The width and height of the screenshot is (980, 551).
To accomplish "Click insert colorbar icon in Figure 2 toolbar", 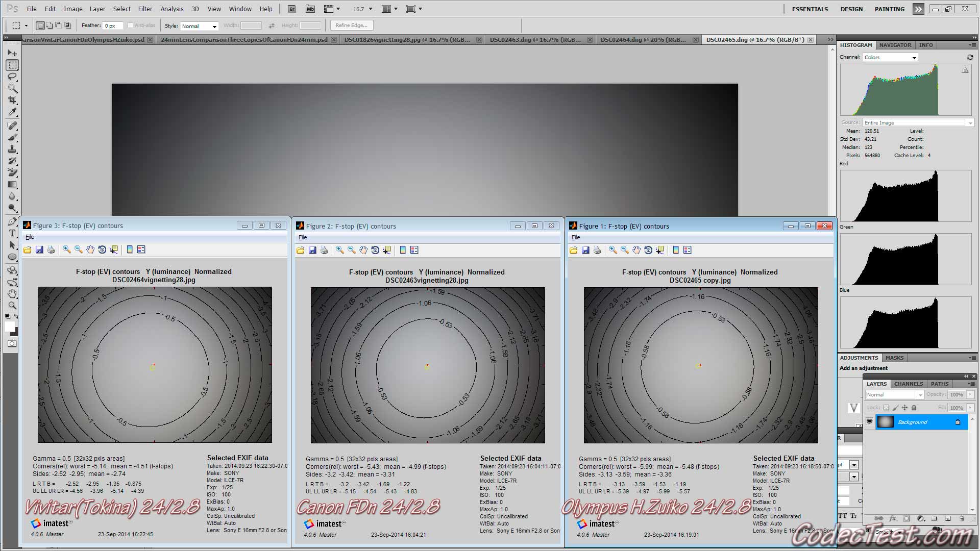I will [403, 250].
